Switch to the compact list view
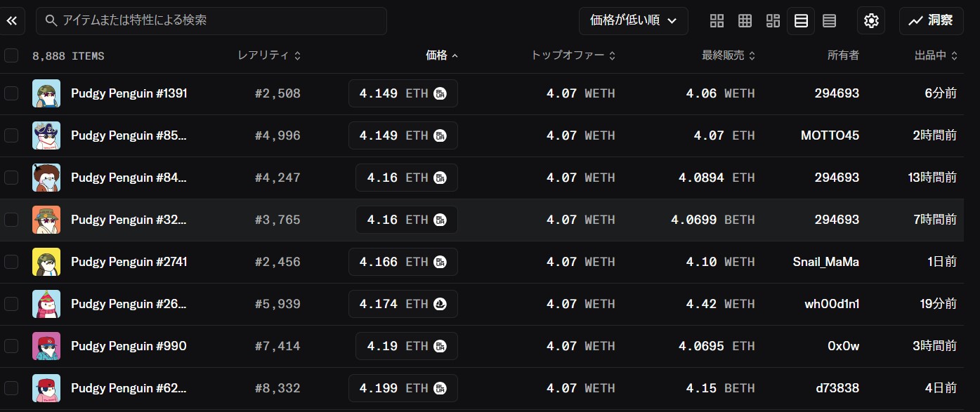The height and width of the screenshot is (412, 980). [829, 20]
